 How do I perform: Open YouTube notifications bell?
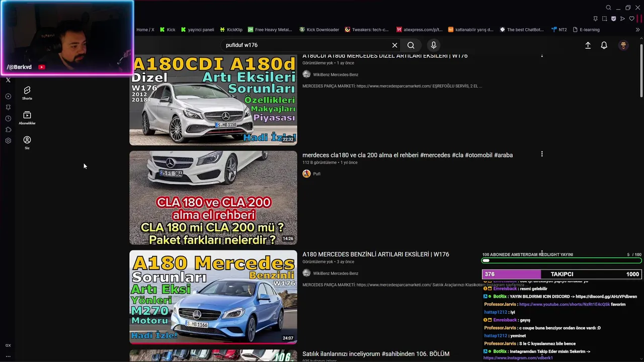click(604, 45)
